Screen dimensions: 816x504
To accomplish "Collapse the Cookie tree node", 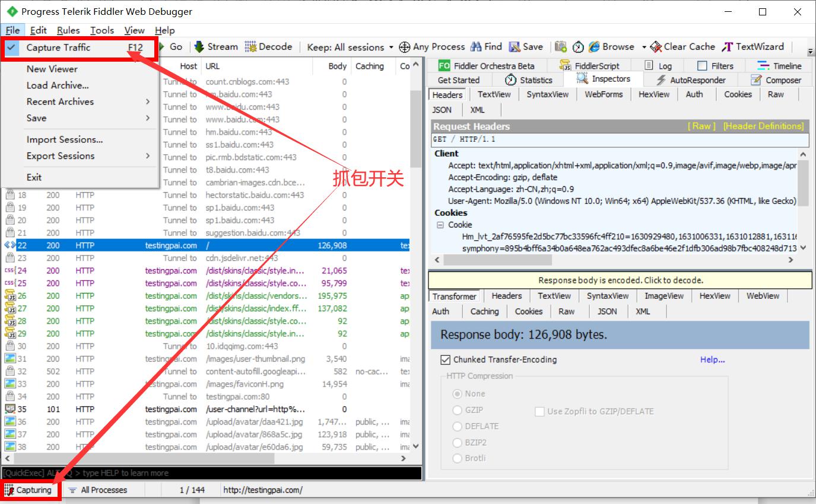I will [440, 225].
